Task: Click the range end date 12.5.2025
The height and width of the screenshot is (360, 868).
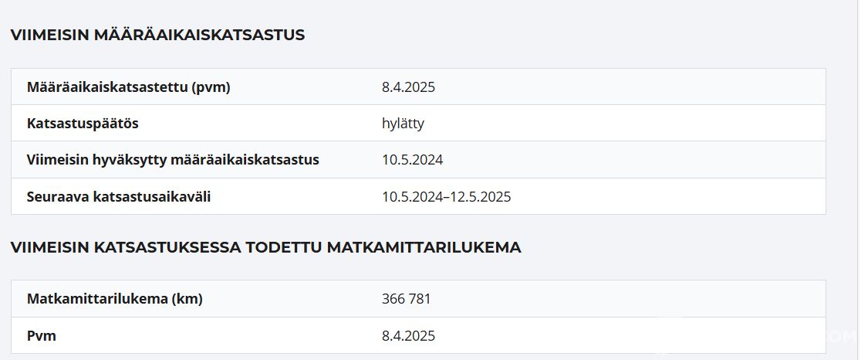Action: point(481,197)
